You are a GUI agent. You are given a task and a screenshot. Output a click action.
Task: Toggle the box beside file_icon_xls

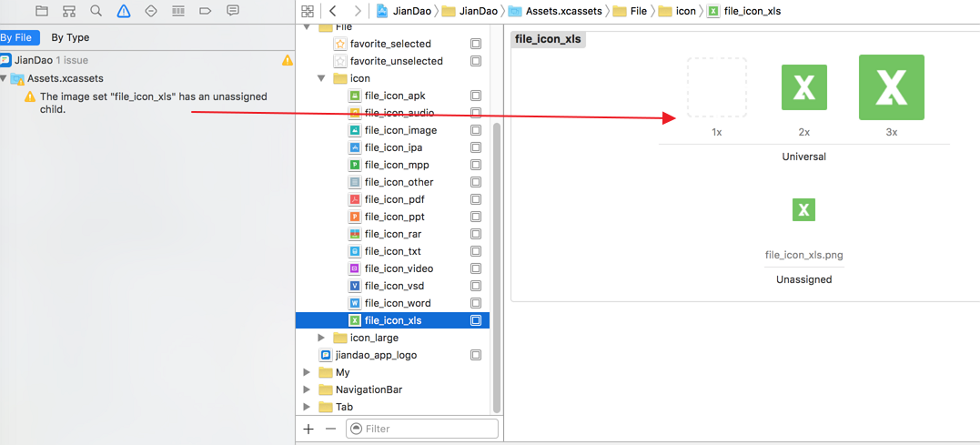coord(476,320)
